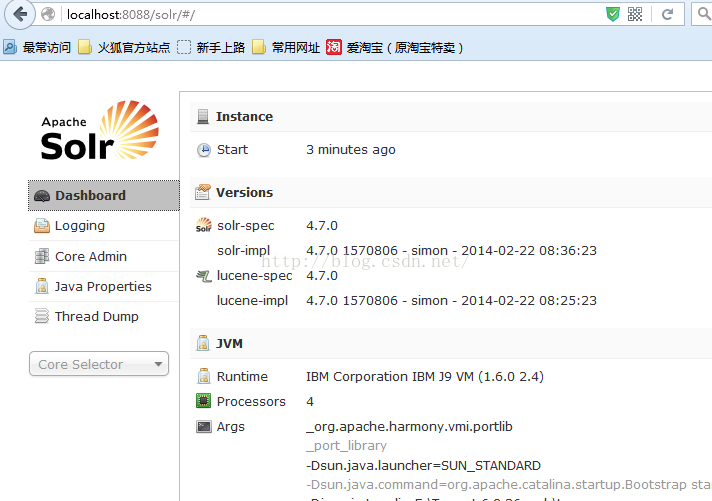
Task: Click the solr-spec Solr icon
Action: 203,225
